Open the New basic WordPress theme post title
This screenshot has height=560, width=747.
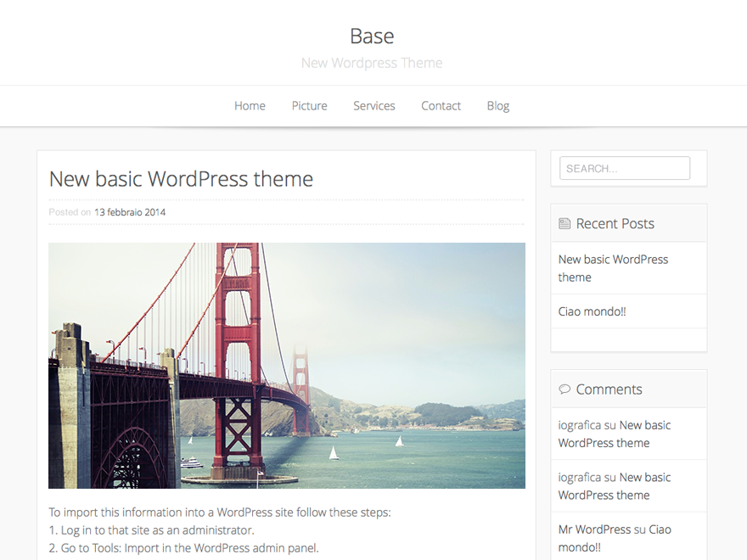click(x=181, y=179)
